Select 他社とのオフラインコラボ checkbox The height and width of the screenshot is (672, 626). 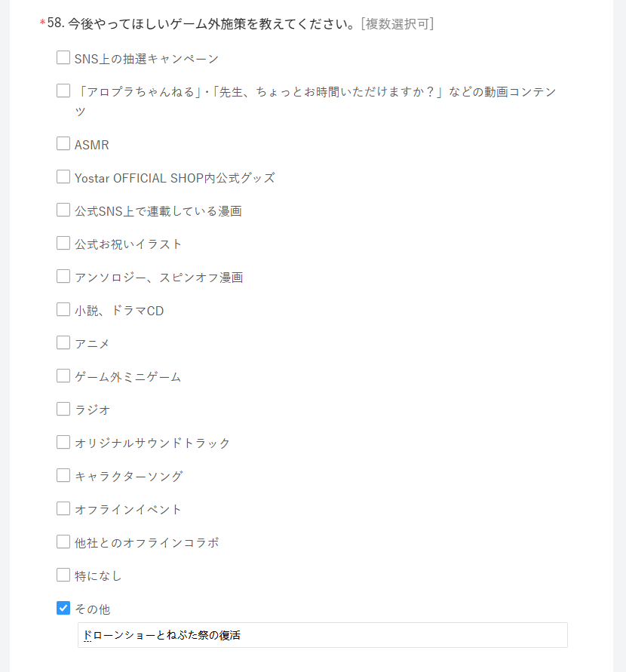click(63, 542)
